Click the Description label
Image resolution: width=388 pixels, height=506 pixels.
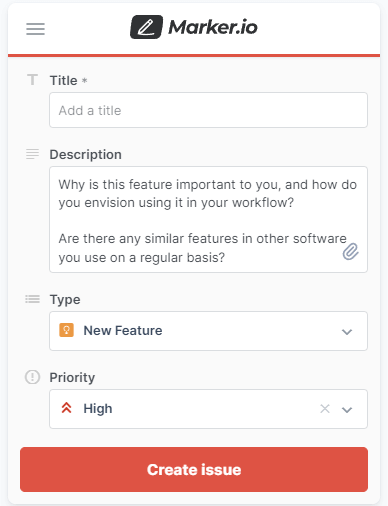point(85,155)
